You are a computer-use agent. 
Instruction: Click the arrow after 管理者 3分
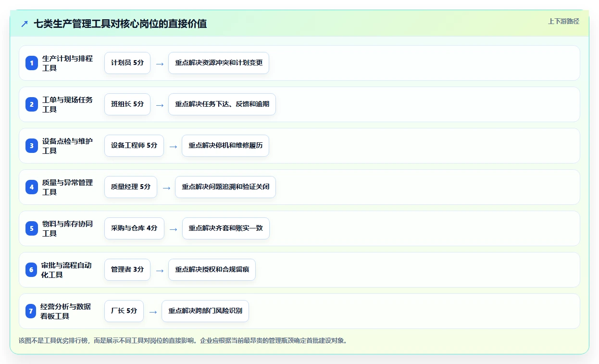160,270
